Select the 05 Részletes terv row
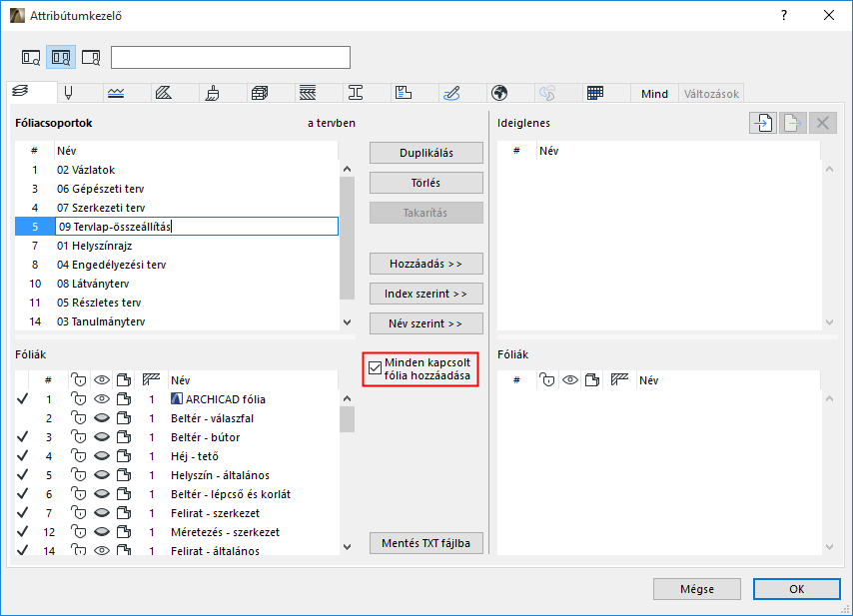 [x=177, y=303]
